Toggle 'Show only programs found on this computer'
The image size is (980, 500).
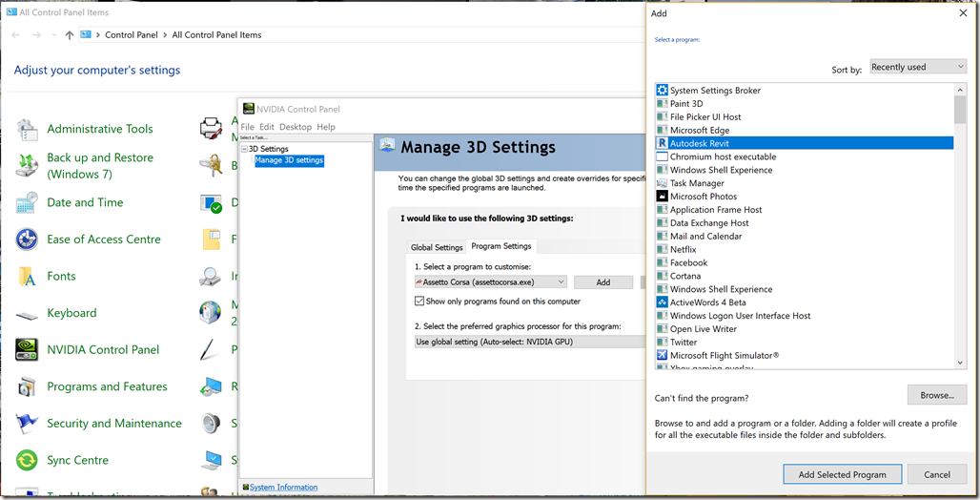[x=419, y=302]
